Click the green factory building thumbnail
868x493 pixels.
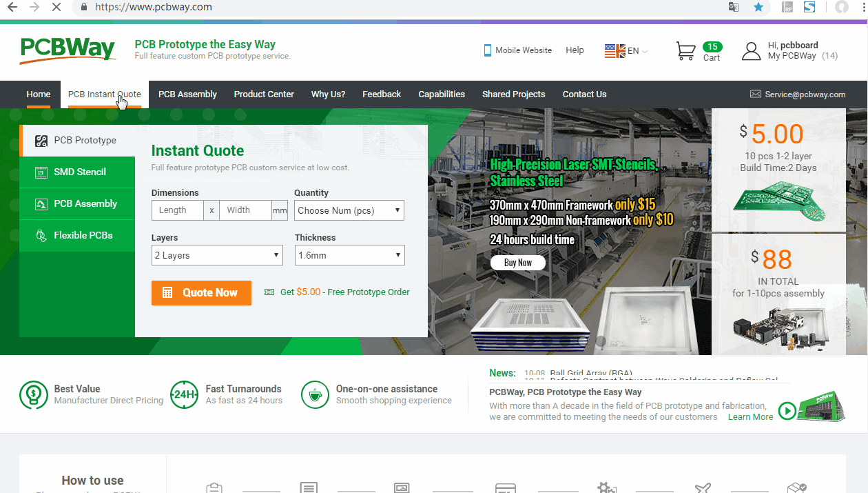(x=821, y=407)
